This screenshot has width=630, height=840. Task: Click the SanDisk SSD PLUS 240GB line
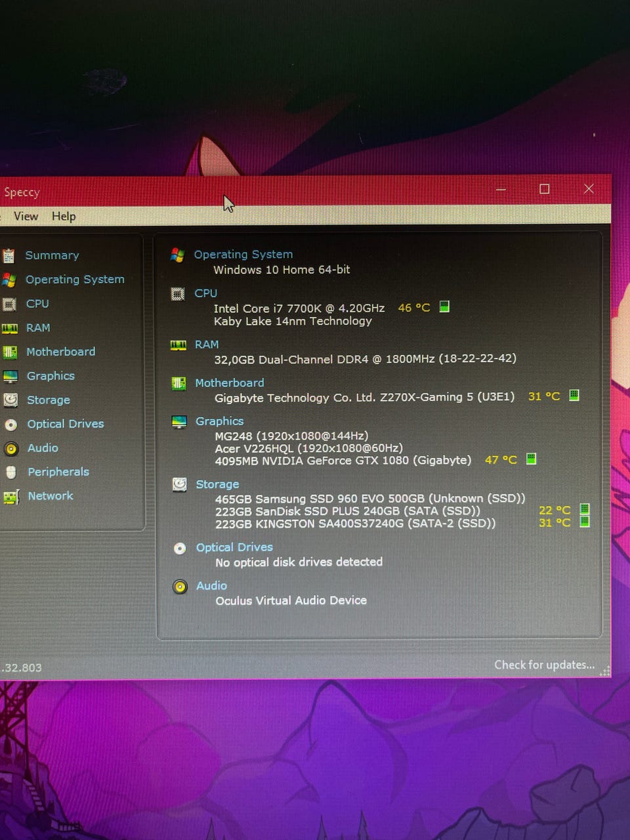[348, 511]
